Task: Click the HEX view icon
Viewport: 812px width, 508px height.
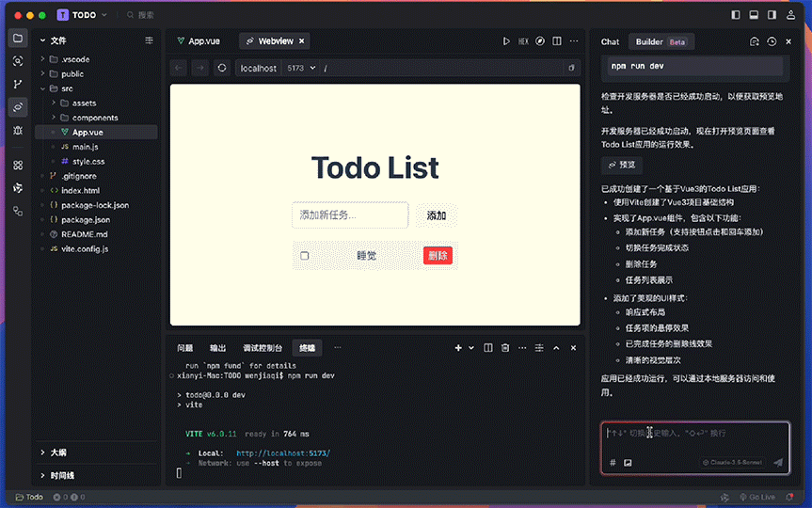Action: point(523,41)
